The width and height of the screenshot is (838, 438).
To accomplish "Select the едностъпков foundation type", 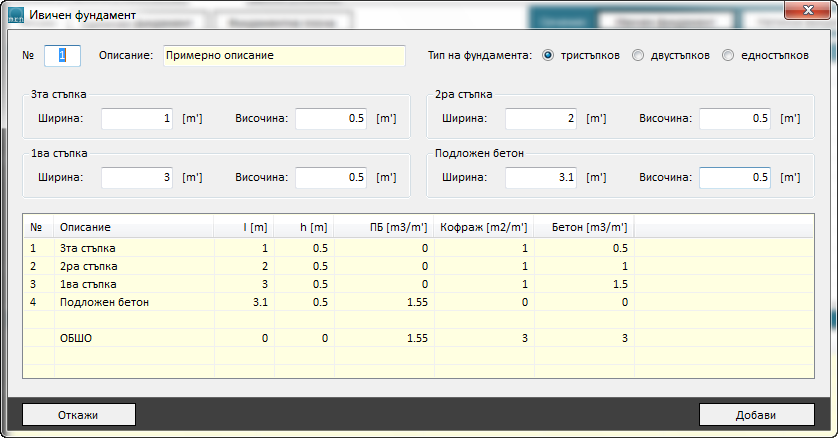I will coord(728,56).
